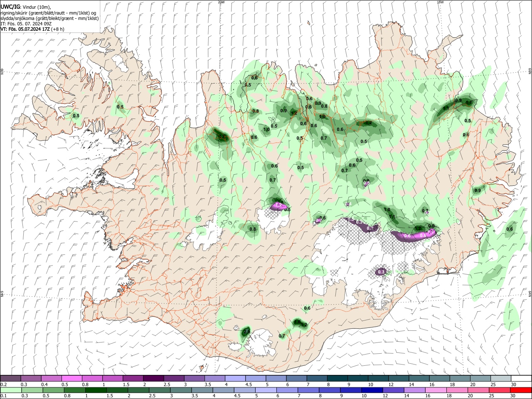This screenshot has width=532, height=399.
Task: Select the light pink 16 mm rain swatch
Action: (x=436, y=390)
